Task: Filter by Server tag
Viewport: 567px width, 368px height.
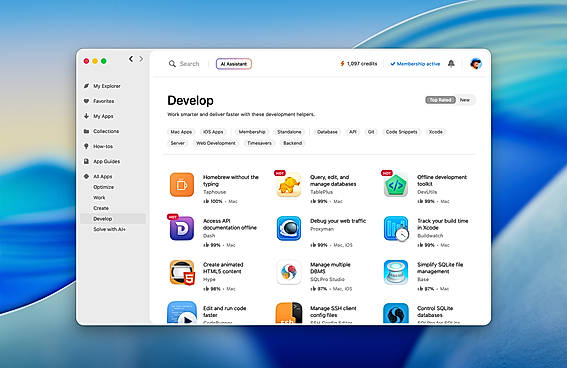Action: click(178, 143)
